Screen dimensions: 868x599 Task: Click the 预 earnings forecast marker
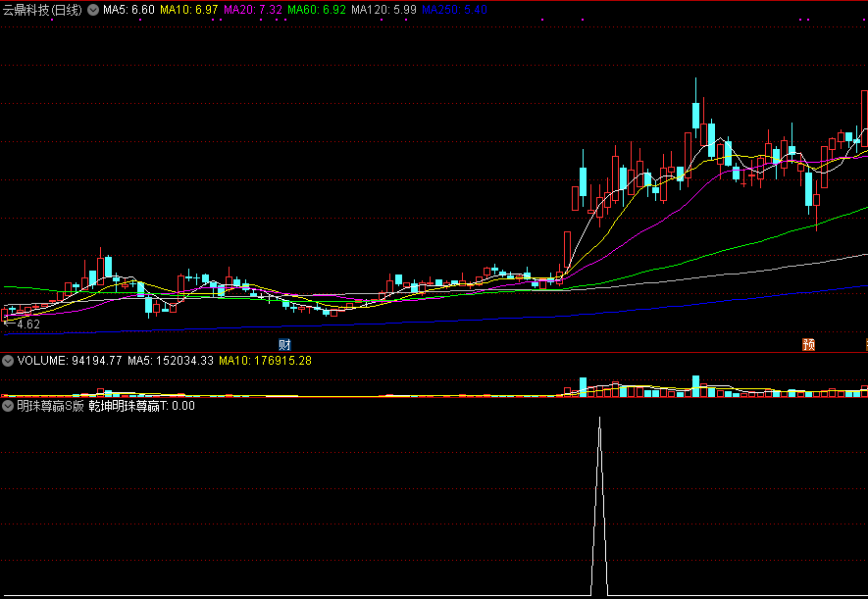[x=809, y=345]
